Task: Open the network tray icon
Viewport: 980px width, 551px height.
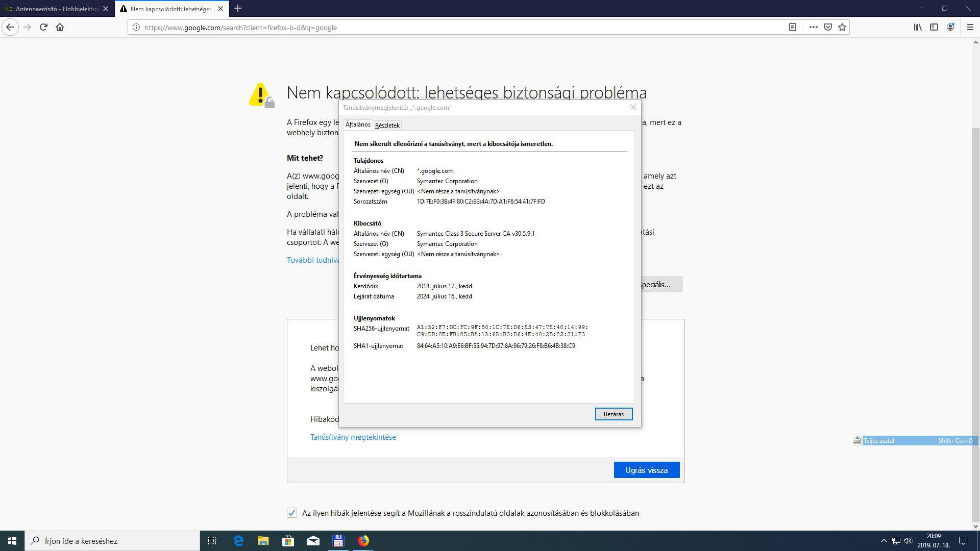Action: tap(896, 541)
